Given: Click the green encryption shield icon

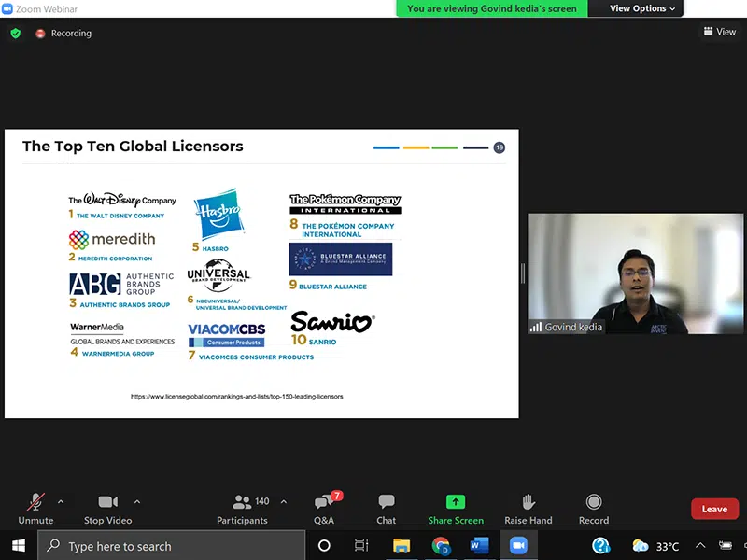Looking at the screenshot, I should click(x=15, y=33).
